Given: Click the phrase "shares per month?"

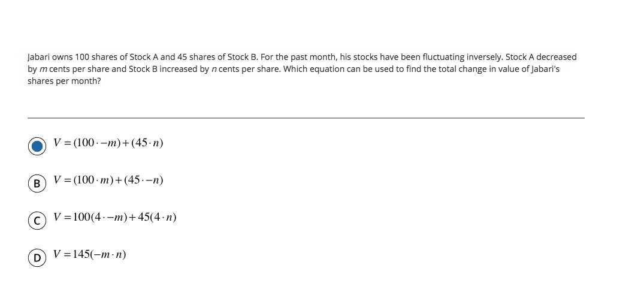Looking at the screenshot, I should 64,81.
